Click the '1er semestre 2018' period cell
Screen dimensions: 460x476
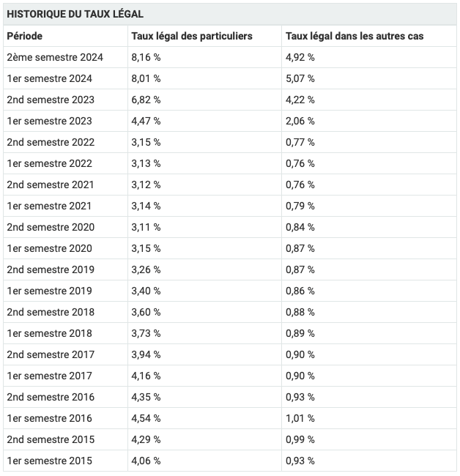click(50, 333)
